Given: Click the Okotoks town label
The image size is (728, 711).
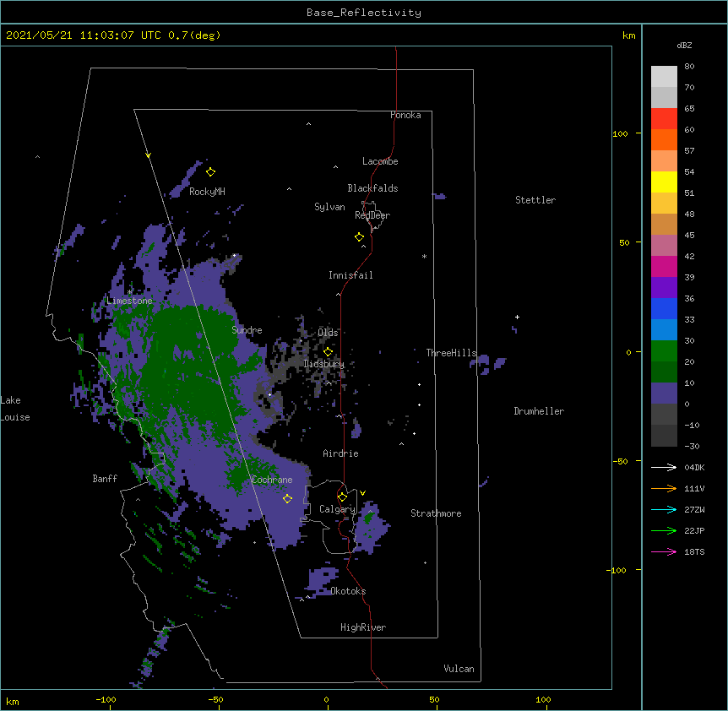Looking at the screenshot, I should pyautogui.click(x=348, y=591).
